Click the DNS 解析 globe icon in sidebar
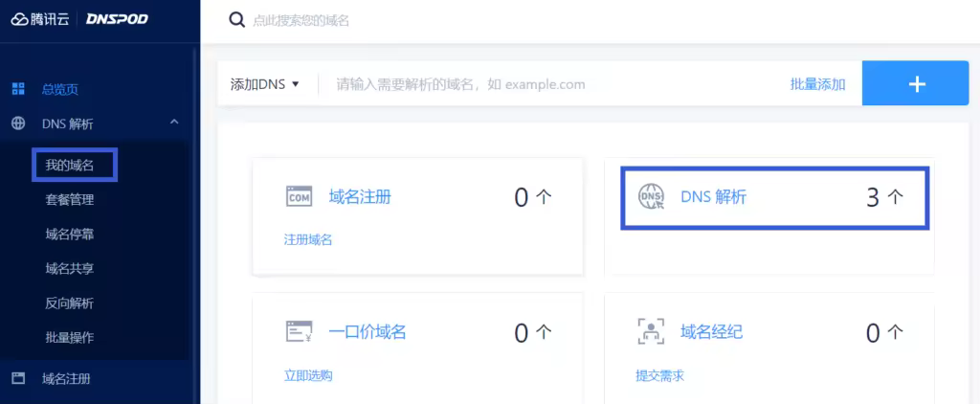 [x=19, y=123]
